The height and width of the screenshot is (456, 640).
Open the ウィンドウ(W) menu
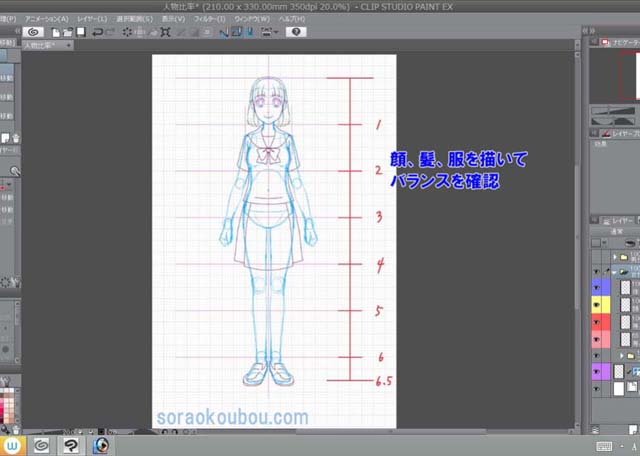tap(252, 19)
